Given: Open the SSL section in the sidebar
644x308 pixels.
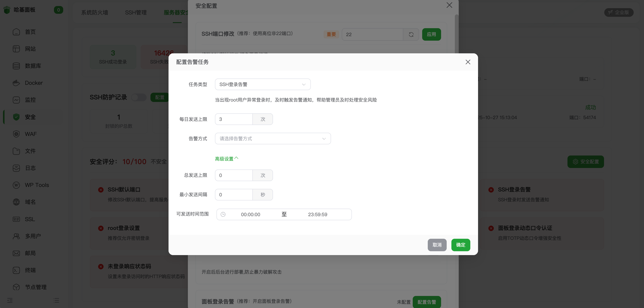Looking at the screenshot, I should point(29,219).
